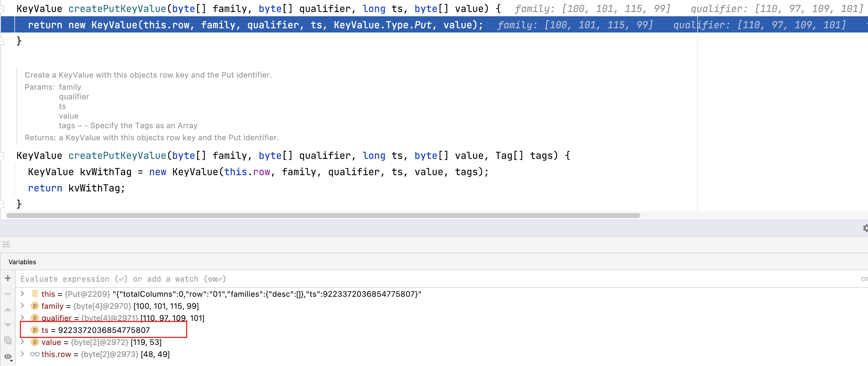Click the move watch down arrow
The width and height of the screenshot is (868, 366).
[x=8, y=325]
